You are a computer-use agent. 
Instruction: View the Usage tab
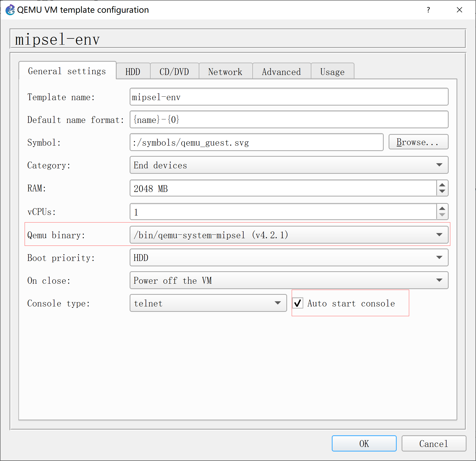[x=332, y=71]
